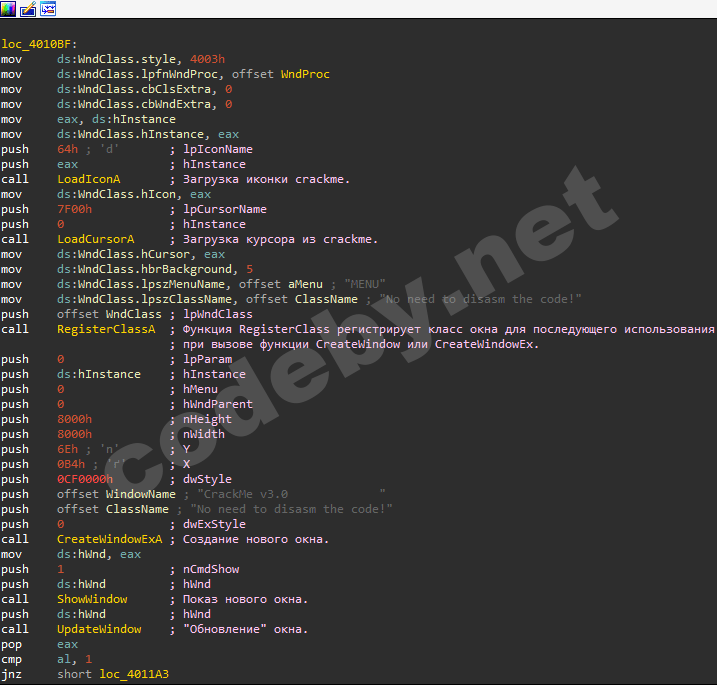717x685 pixels.
Task: Select the 7F00h cursor value
Action: 75,209
